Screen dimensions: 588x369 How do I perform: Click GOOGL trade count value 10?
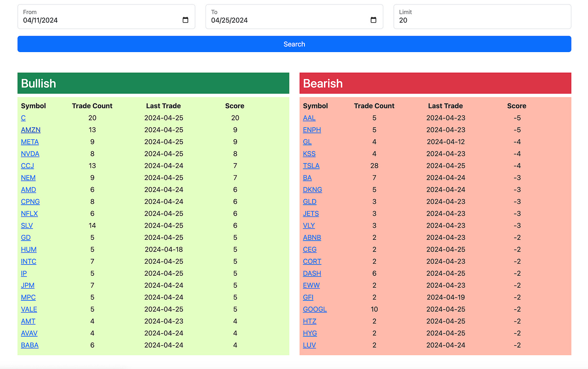click(x=374, y=309)
